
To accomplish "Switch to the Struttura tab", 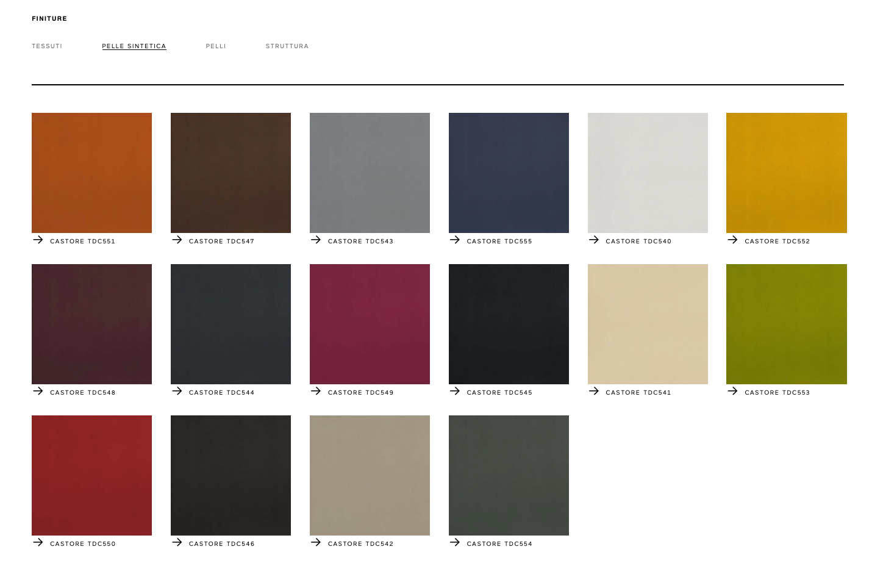I will click(287, 46).
